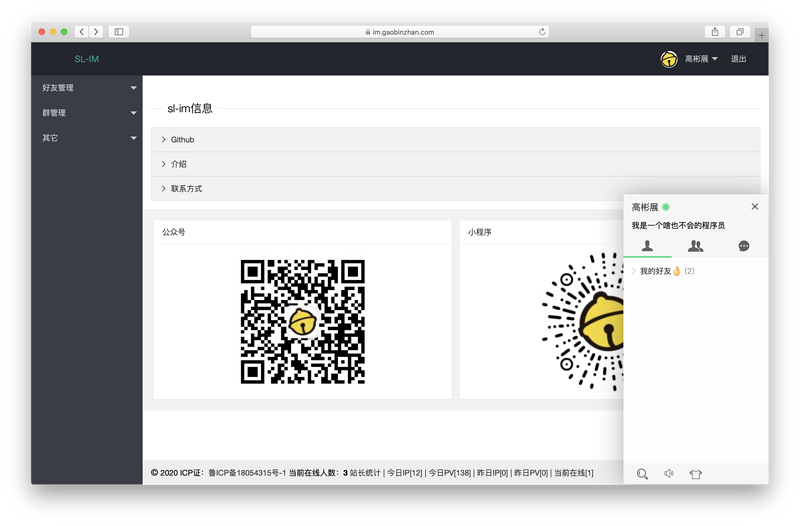The height and width of the screenshot is (526, 800).
Task: Click the 今日PV[138] footer link
Action: pos(449,473)
